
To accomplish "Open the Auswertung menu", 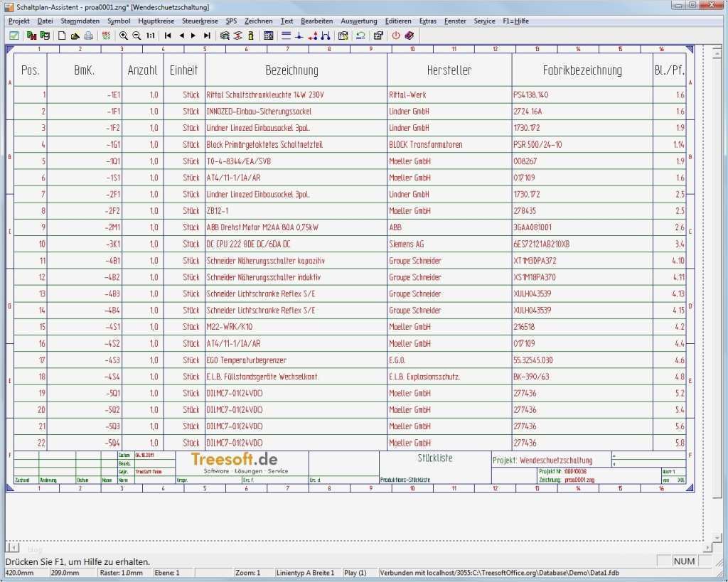I will click(x=358, y=21).
